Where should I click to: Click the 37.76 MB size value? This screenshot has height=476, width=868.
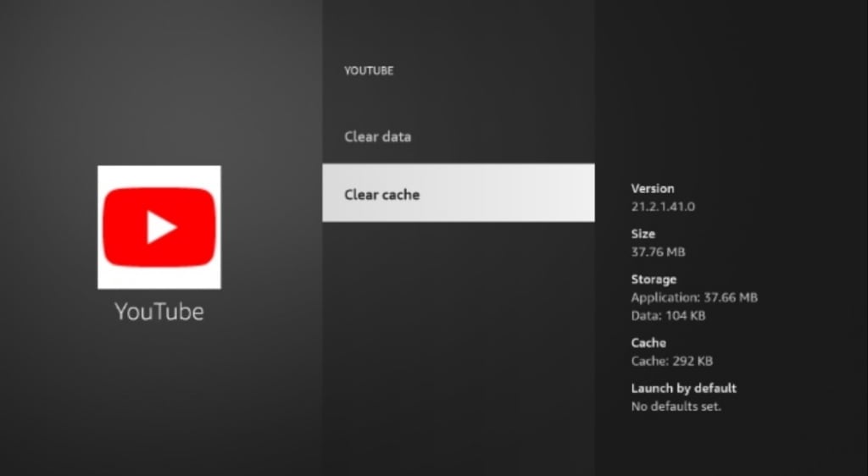click(x=658, y=252)
